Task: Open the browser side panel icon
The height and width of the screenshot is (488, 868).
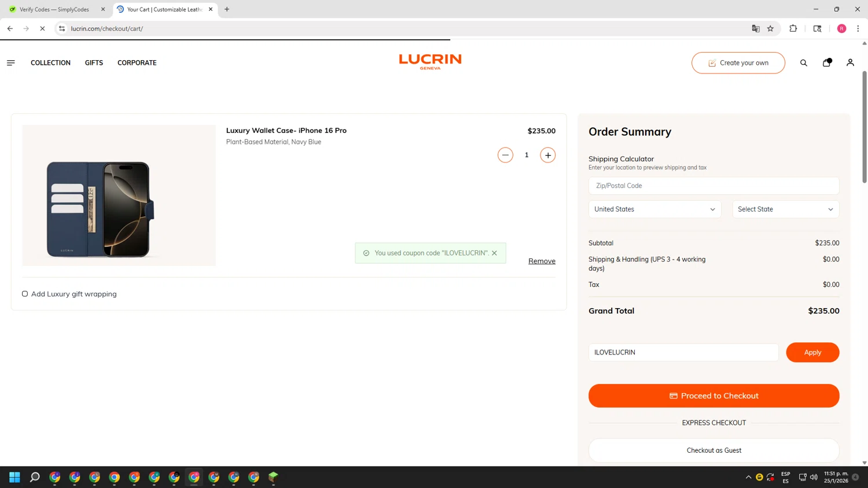Action: coord(817,28)
